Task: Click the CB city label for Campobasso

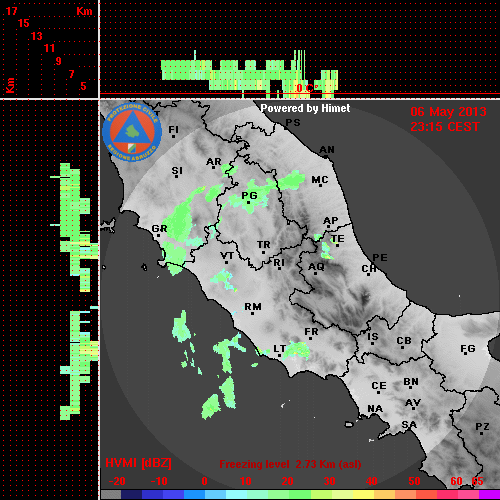Action: [404, 341]
